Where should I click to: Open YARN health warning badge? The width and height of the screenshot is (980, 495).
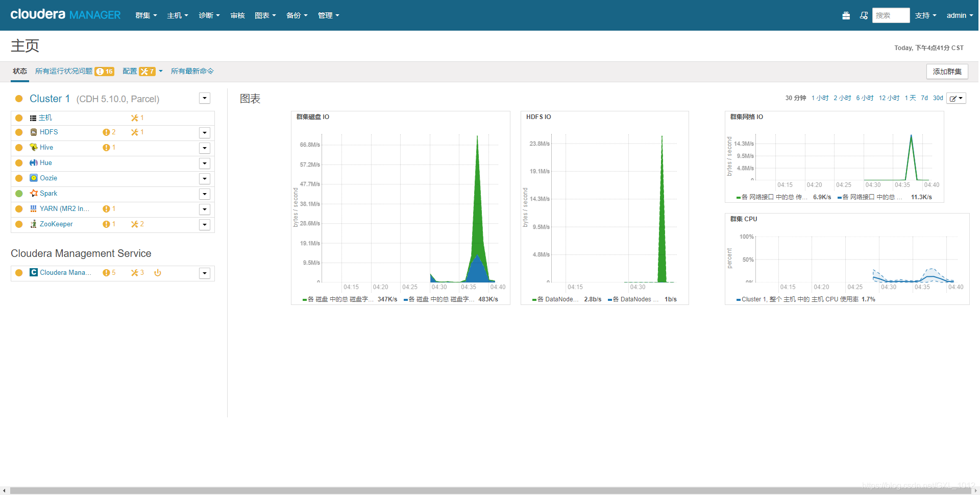[x=109, y=209]
